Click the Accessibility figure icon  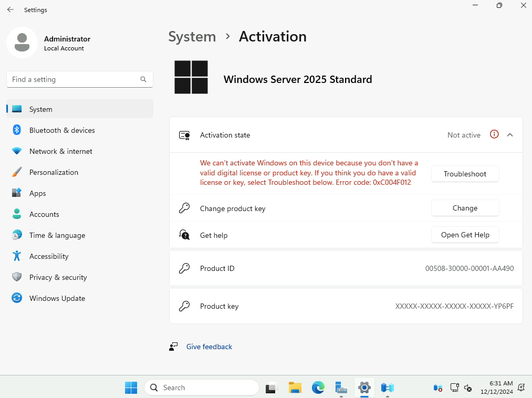pos(17,256)
